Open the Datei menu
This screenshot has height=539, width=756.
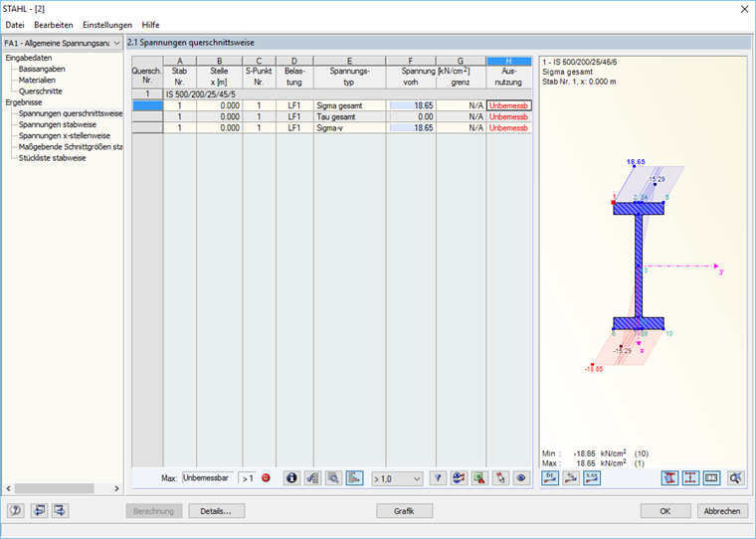[15, 25]
